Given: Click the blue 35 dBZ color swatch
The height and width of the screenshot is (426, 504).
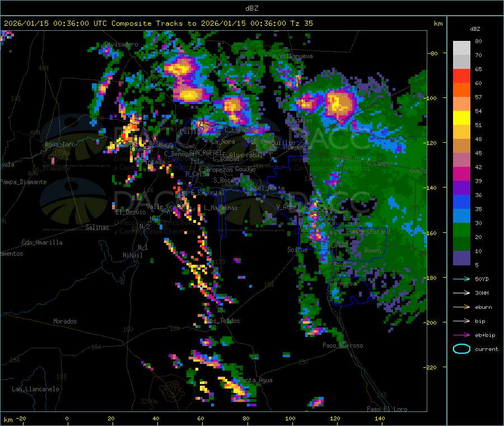Looking at the screenshot, I should 461,202.
